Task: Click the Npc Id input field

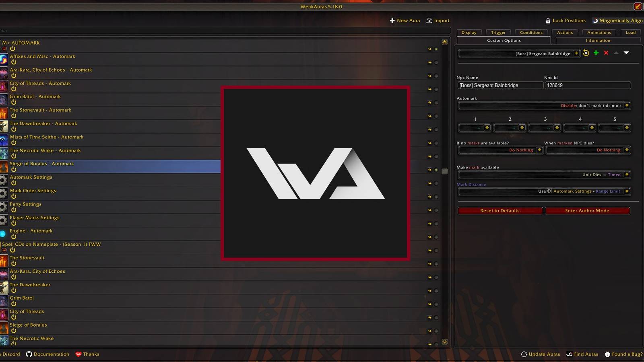Action: 588,85
